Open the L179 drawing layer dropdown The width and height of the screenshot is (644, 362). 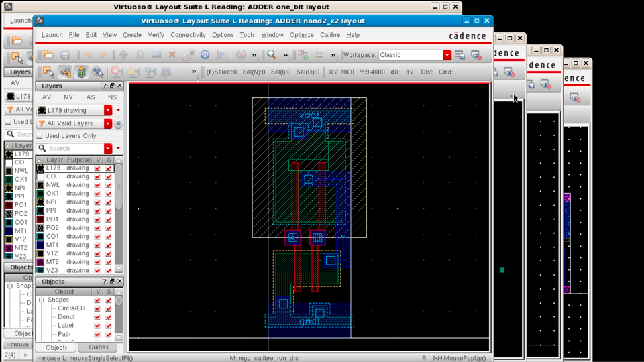108,110
